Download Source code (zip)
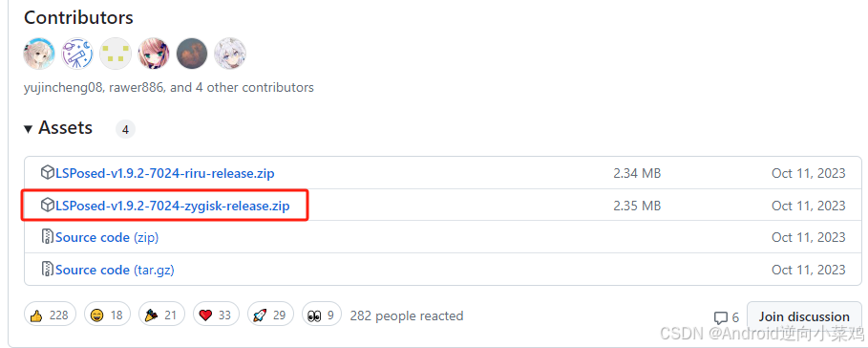This screenshot has width=868, height=348. (x=107, y=238)
